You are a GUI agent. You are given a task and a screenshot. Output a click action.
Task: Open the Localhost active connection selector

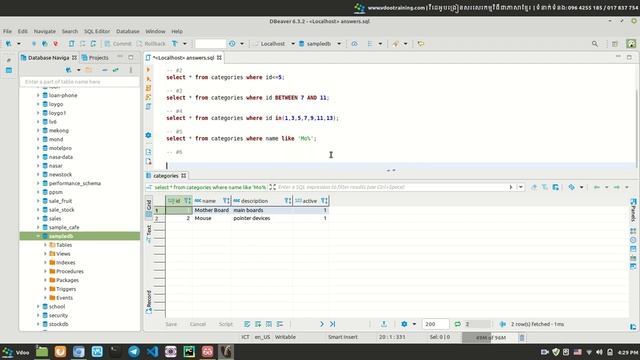(273, 44)
